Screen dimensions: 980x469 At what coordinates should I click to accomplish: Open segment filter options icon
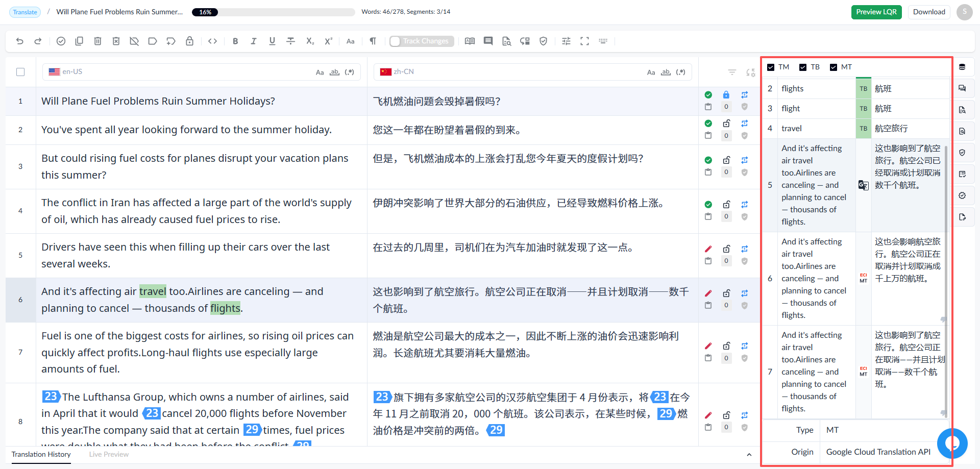point(732,72)
